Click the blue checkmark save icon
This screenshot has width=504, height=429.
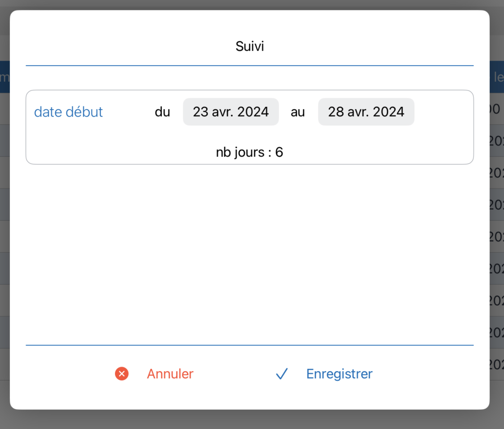point(282,374)
